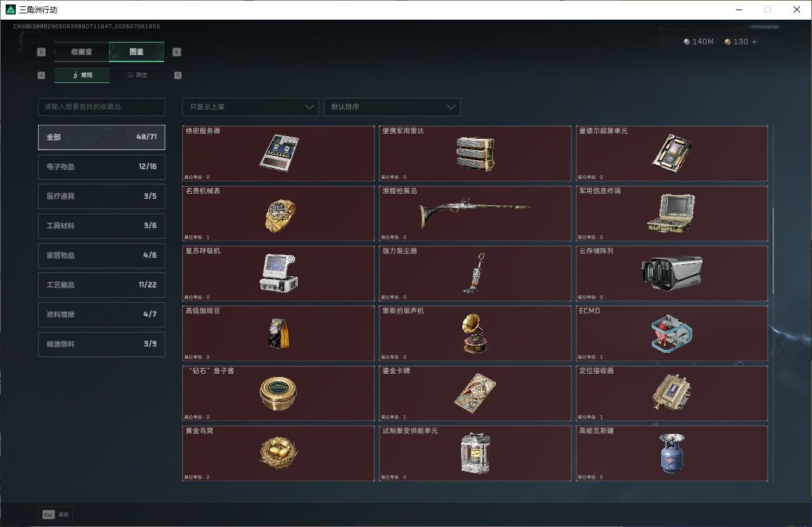The image size is (812, 527).
Task: Minimize the 三角洲行动 window
Action: (x=739, y=10)
